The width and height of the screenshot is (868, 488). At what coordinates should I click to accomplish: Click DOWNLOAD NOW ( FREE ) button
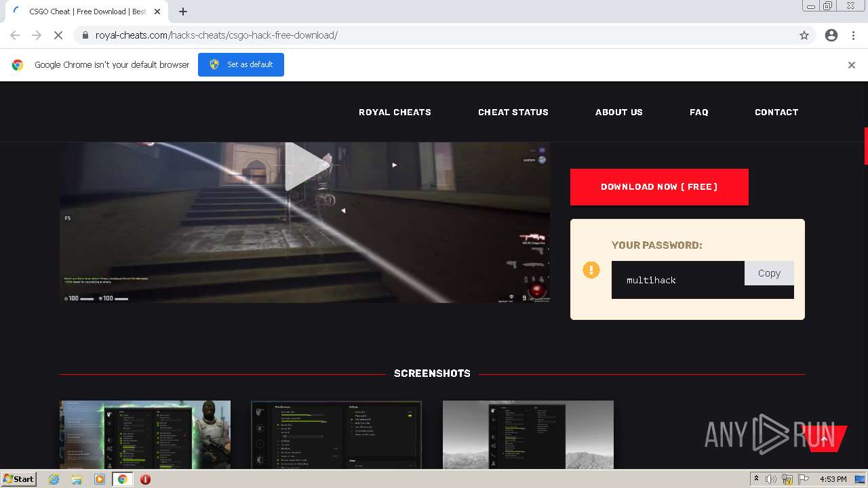(x=659, y=187)
